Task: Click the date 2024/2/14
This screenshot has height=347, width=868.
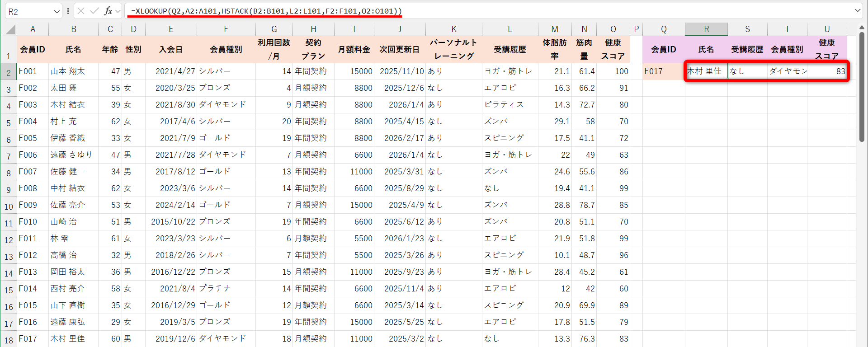Action: click(175, 205)
